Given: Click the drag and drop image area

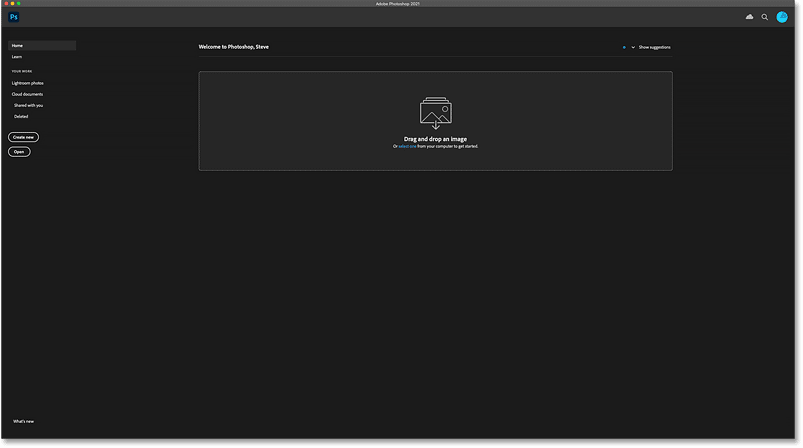Looking at the screenshot, I should [435, 121].
